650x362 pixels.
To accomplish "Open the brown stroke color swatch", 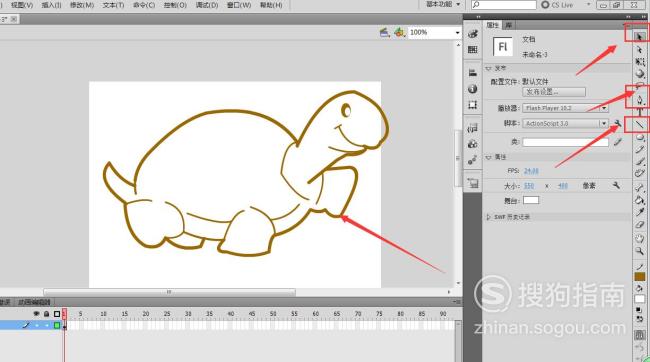I will [x=640, y=277].
